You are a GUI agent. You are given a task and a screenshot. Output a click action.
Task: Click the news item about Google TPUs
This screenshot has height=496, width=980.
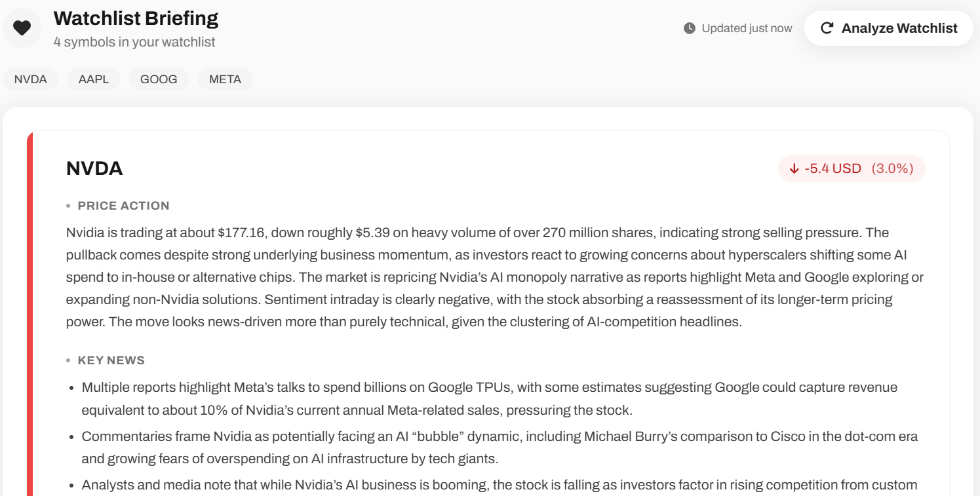tap(489, 398)
